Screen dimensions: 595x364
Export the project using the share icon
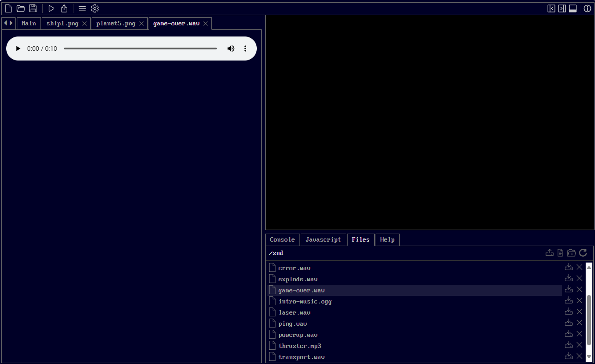[x=64, y=8]
